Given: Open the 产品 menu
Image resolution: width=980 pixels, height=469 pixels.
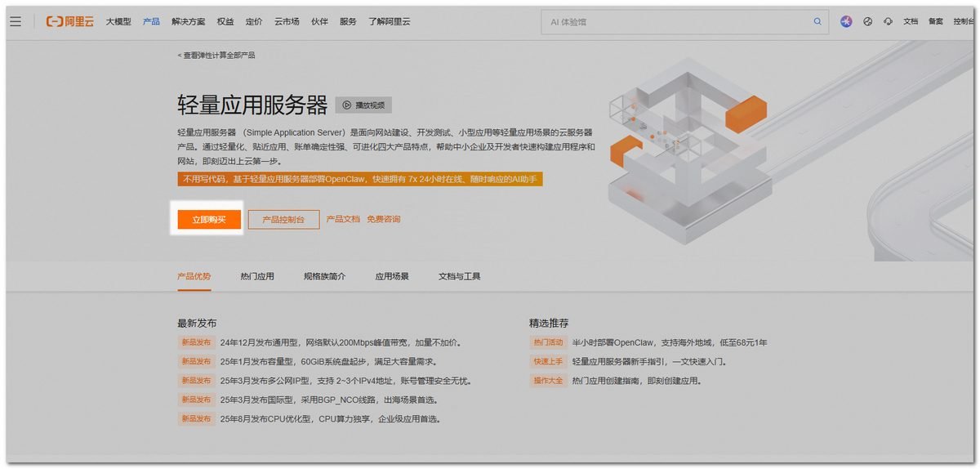Looking at the screenshot, I should tap(151, 21).
